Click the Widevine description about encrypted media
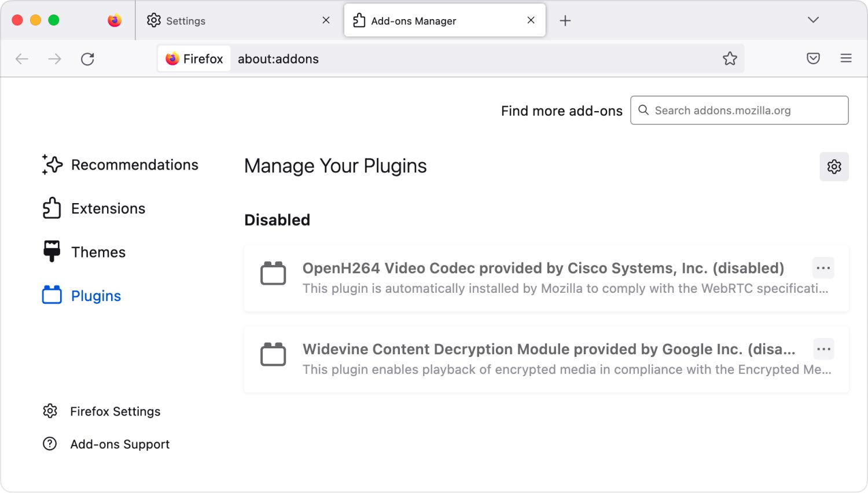Screen dimensions: 868x493 click(567, 369)
